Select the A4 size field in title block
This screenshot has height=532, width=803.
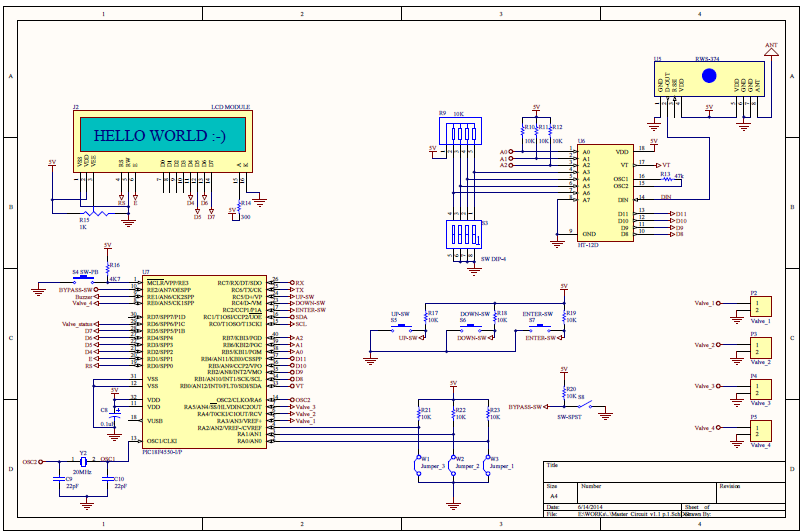click(561, 493)
